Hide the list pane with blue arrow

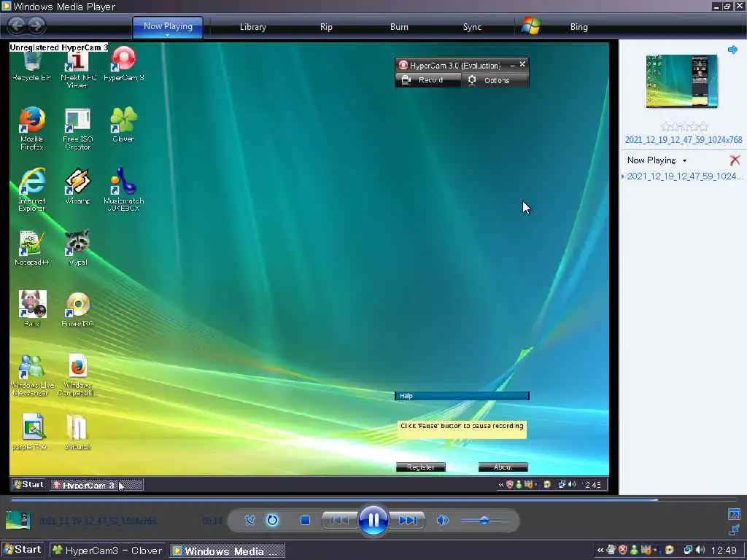(732, 50)
